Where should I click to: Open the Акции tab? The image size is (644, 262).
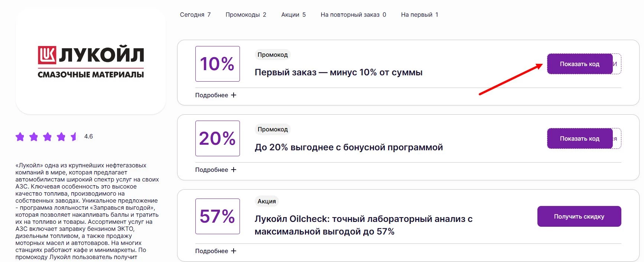pos(293,15)
